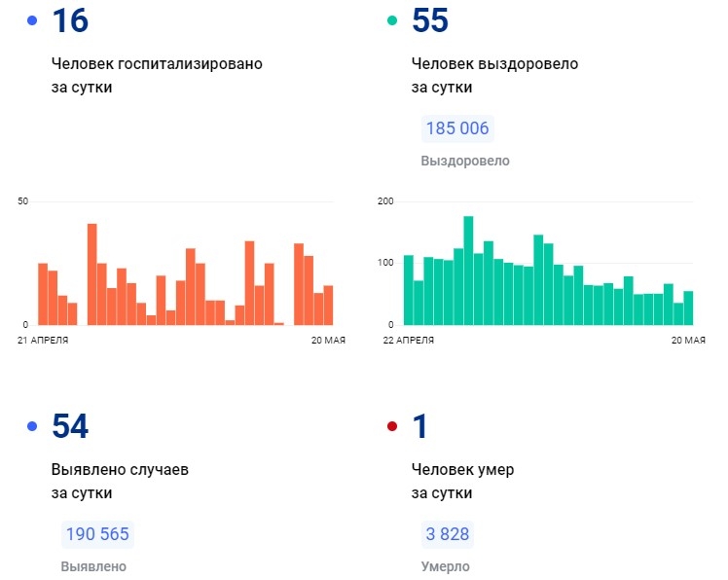The width and height of the screenshot is (728, 580).
Task: Click the red dot beside number 1
Action: click(392, 426)
